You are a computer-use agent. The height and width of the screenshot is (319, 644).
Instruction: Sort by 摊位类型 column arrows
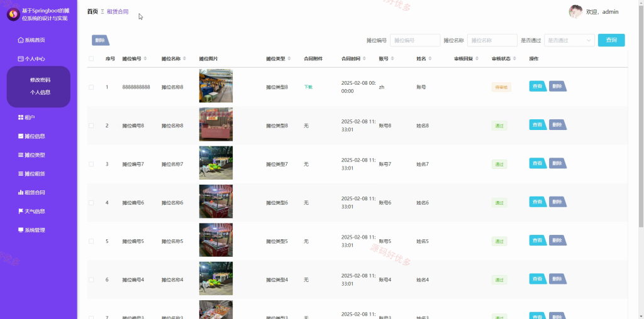[x=289, y=58]
